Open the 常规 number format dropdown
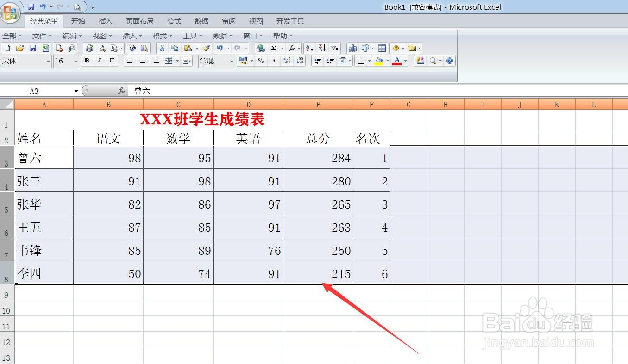628x364 pixels. tap(232, 61)
